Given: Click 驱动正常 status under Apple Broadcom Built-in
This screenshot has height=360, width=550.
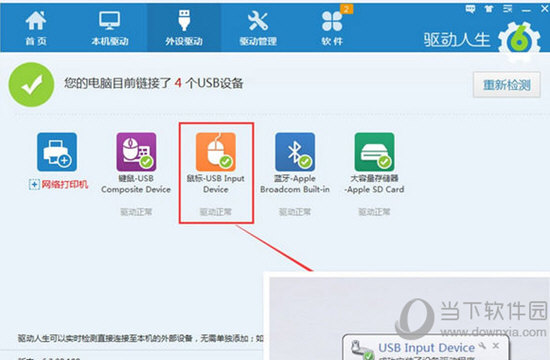Looking at the screenshot, I should coord(295,212).
